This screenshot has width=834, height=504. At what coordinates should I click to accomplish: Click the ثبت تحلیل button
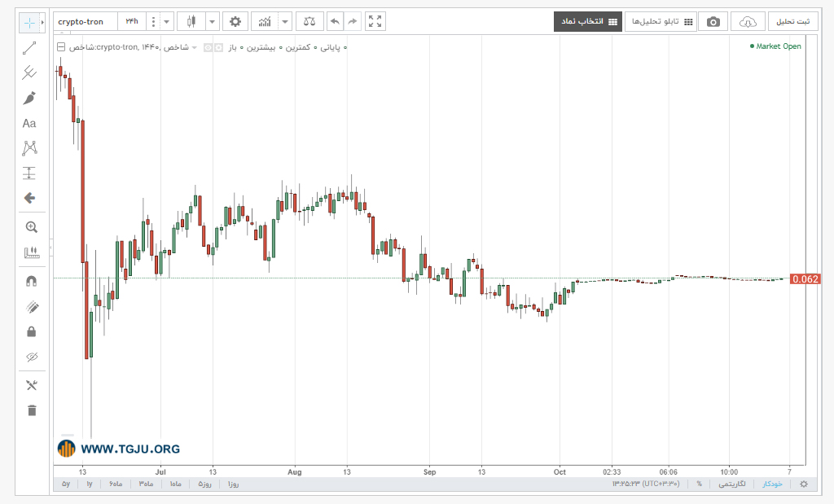pyautogui.click(x=792, y=22)
